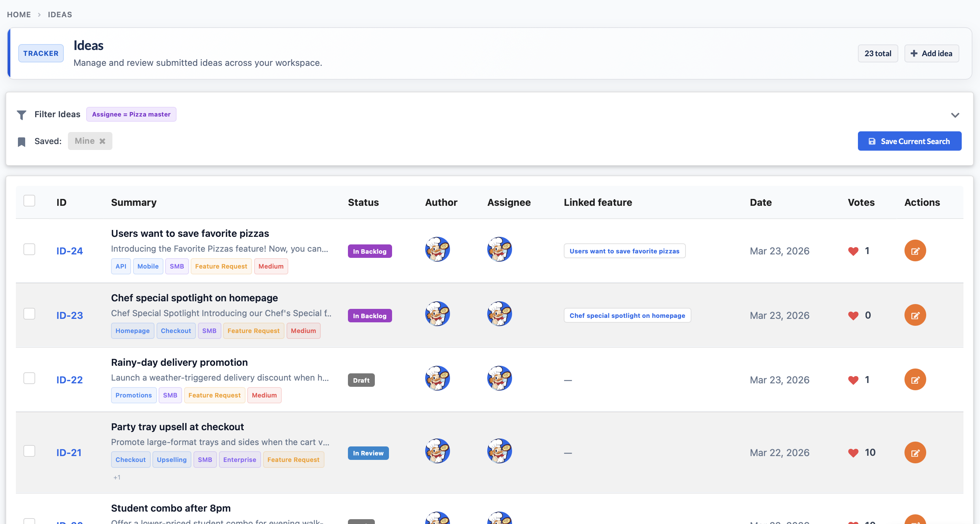Click the API tag on ID-24
The image size is (980, 524).
[121, 266]
